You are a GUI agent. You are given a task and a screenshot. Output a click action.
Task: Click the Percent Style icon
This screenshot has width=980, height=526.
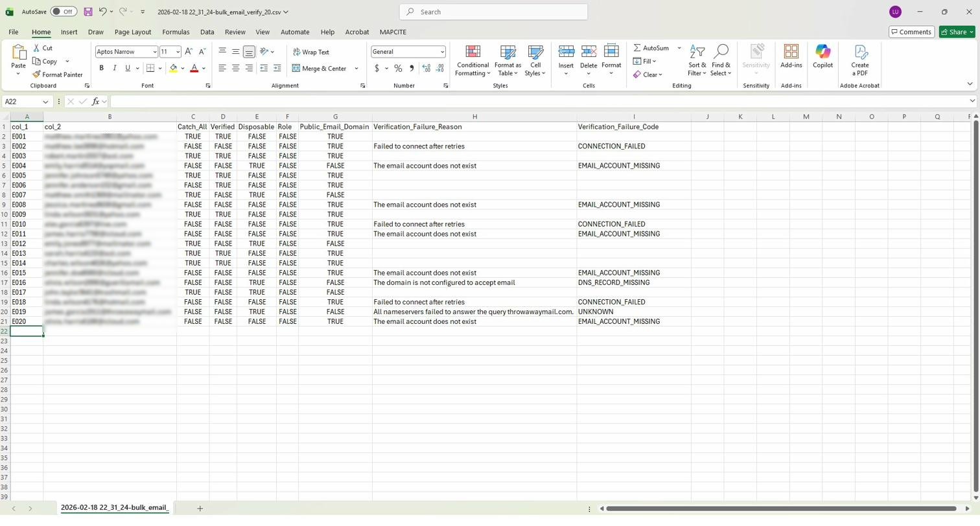(398, 69)
